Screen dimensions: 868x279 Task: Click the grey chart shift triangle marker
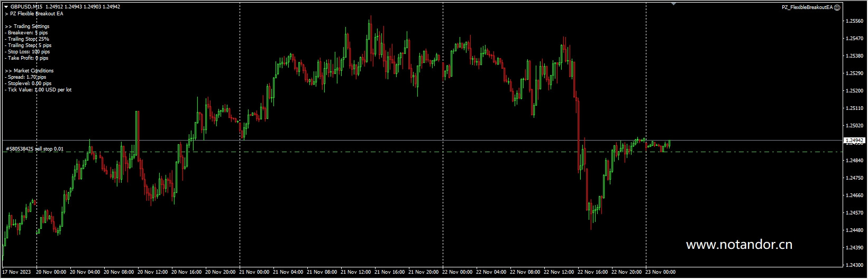click(x=673, y=4)
